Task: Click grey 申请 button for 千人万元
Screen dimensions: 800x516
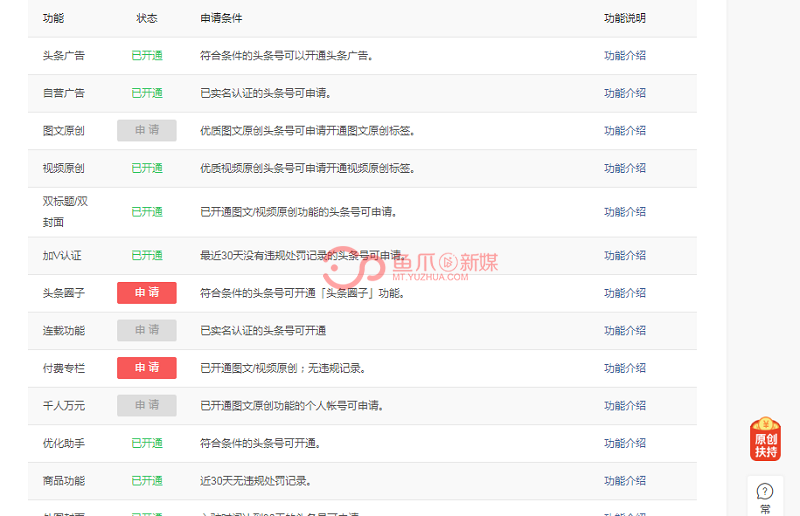Action: [x=147, y=406]
